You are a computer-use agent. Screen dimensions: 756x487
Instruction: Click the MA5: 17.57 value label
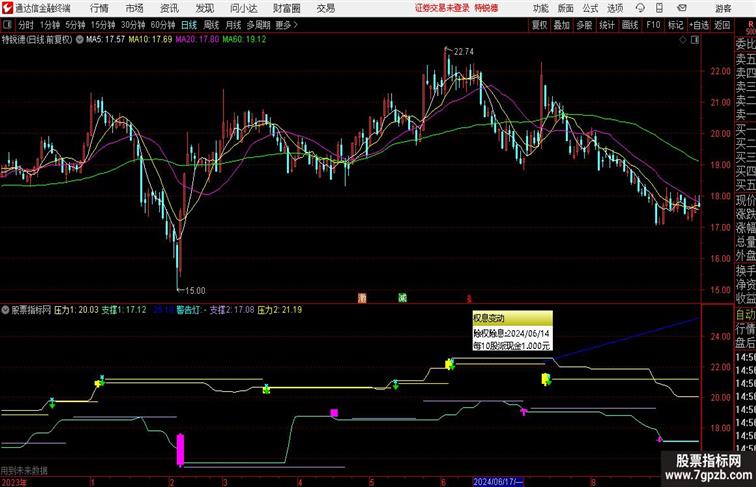pos(105,40)
